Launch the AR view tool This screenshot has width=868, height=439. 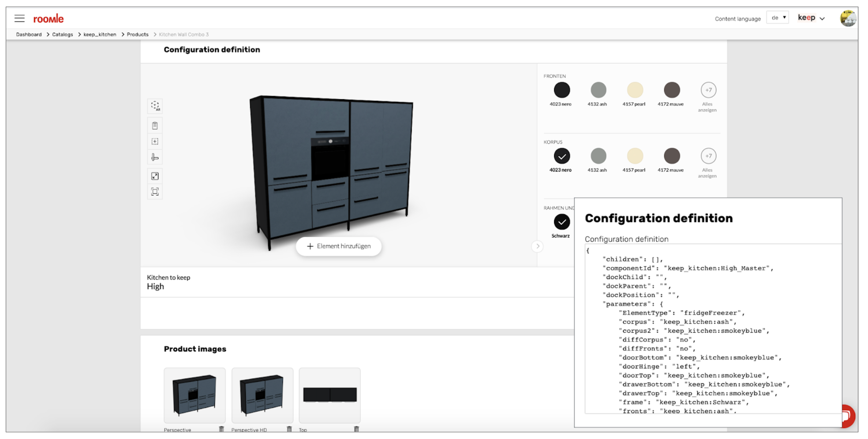[x=155, y=106]
